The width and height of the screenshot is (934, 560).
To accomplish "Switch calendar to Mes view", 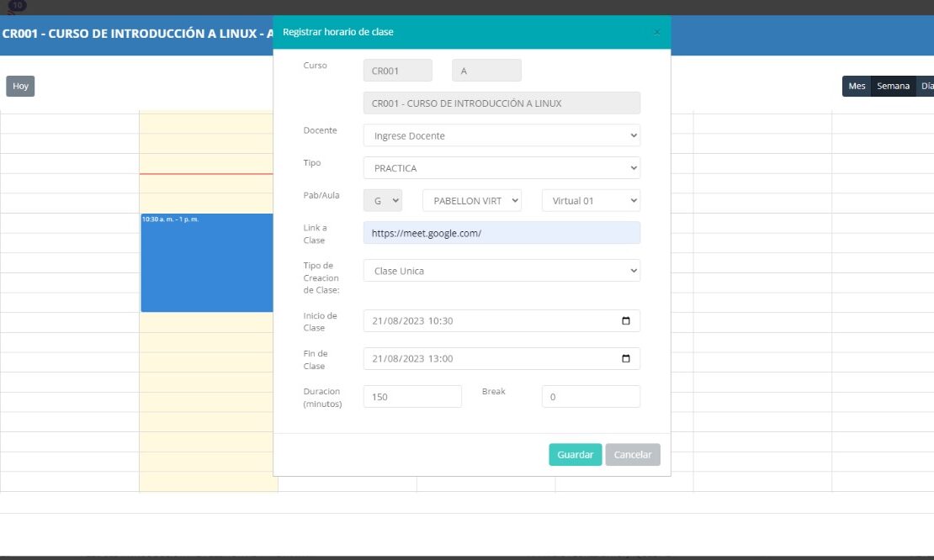I will 857,87.
